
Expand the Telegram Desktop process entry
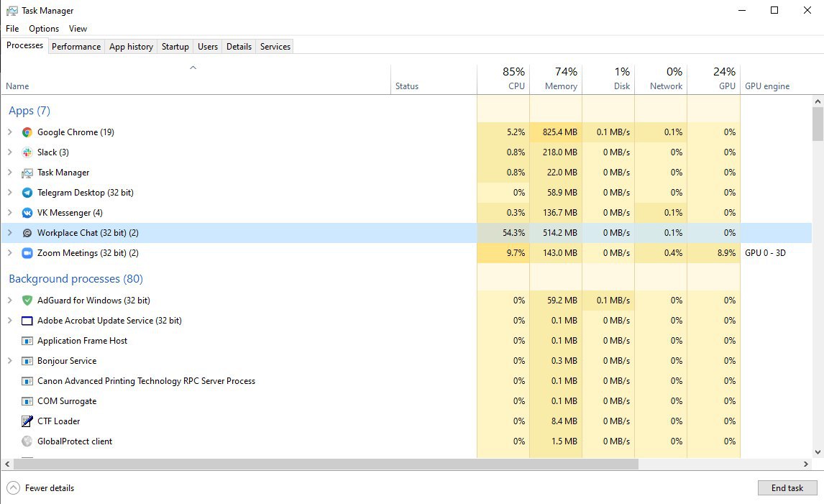(9, 193)
